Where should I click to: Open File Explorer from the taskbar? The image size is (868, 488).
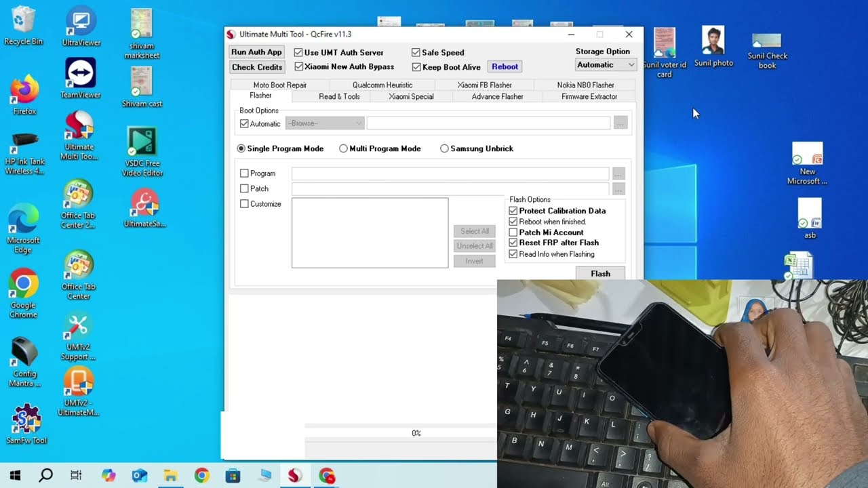[170, 475]
